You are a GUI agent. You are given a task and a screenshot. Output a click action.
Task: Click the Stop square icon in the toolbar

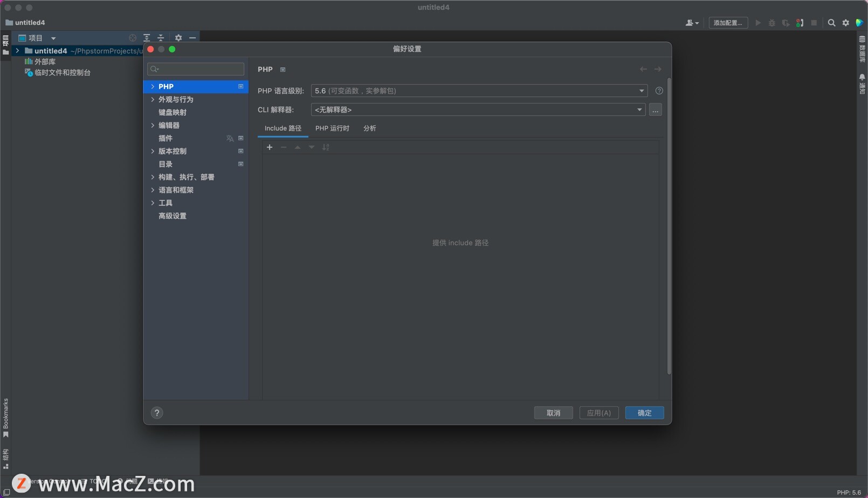[814, 23]
